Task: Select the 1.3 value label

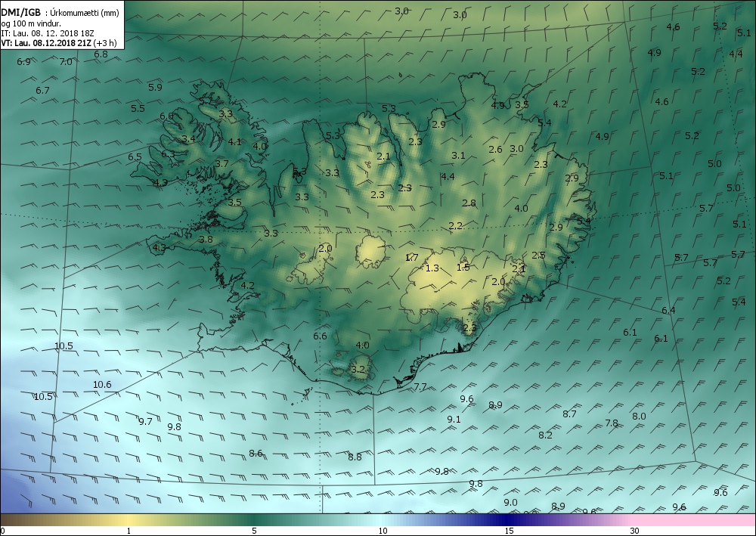Action: point(432,268)
